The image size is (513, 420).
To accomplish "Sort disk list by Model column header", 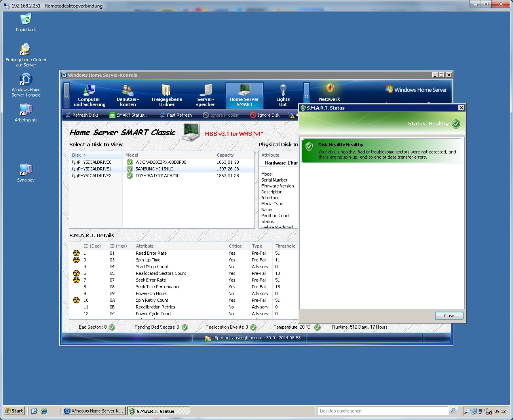I will (168, 155).
